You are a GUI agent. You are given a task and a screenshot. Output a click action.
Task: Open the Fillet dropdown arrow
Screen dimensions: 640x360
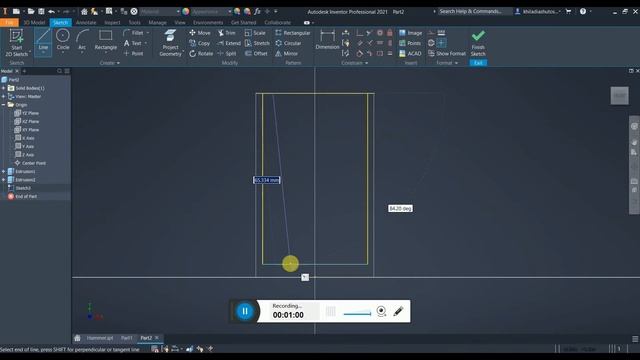pos(148,33)
